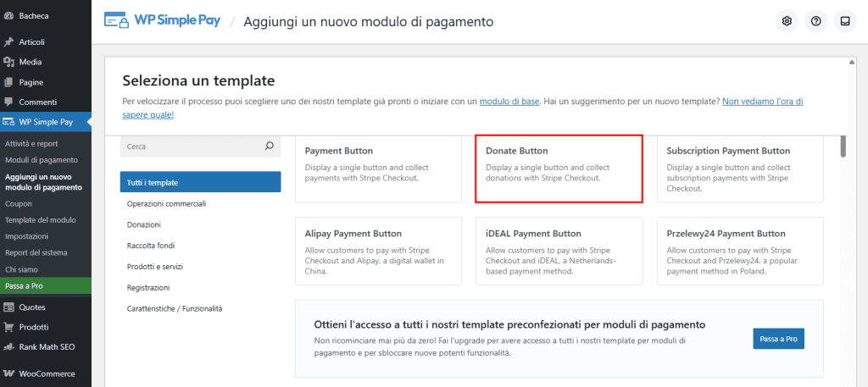The image size is (868, 387).
Task: Click the WP Simple Pay logo
Action: pyautogui.click(x=163, y=21)
